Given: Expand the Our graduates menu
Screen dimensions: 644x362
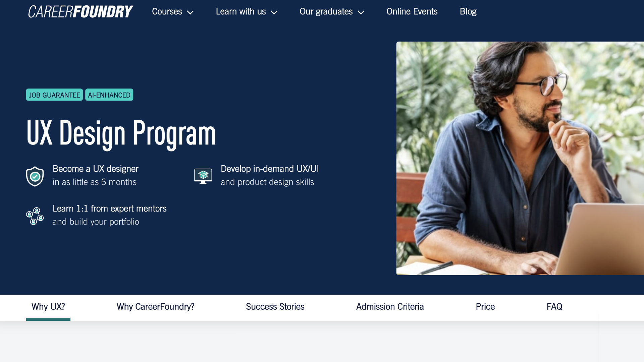Looking at the screenshot, I should click(x=332, y=12).
